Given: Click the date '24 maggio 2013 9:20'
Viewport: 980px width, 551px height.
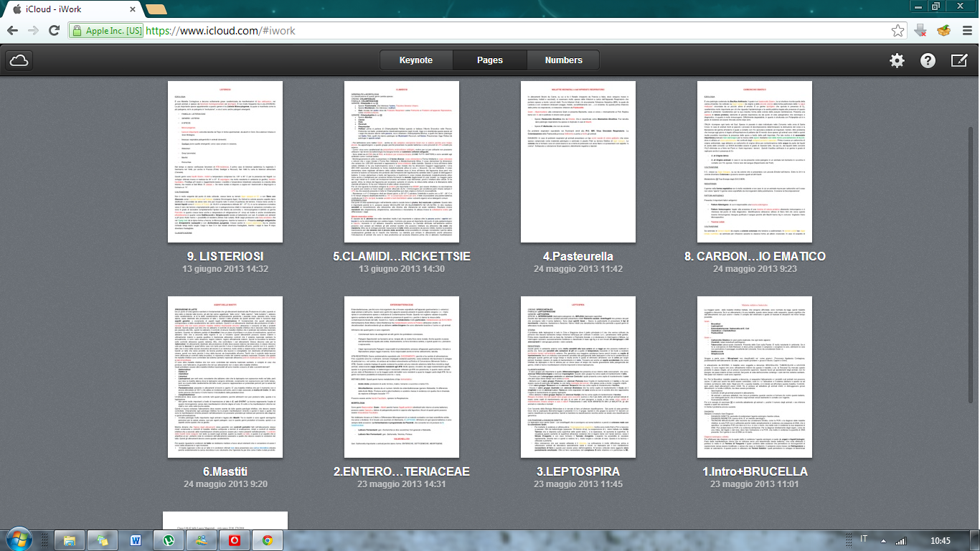Looking at the screenshot, I should pos(225,484).
